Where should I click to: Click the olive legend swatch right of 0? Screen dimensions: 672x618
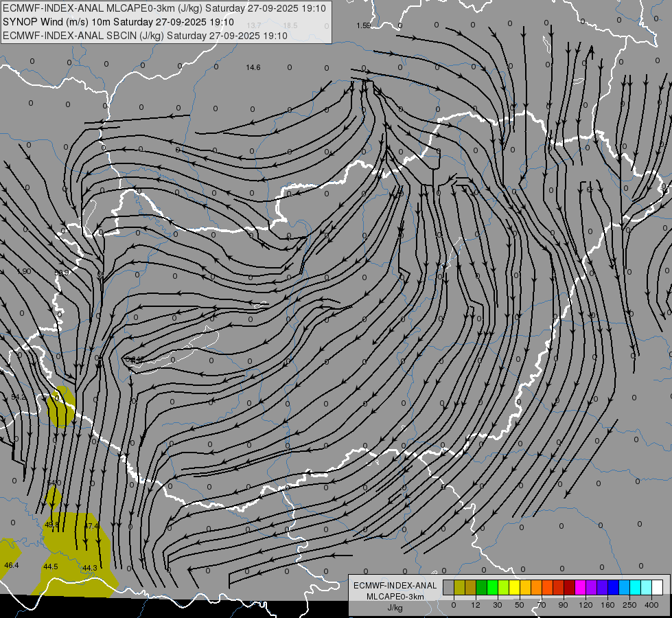[459, 587]
